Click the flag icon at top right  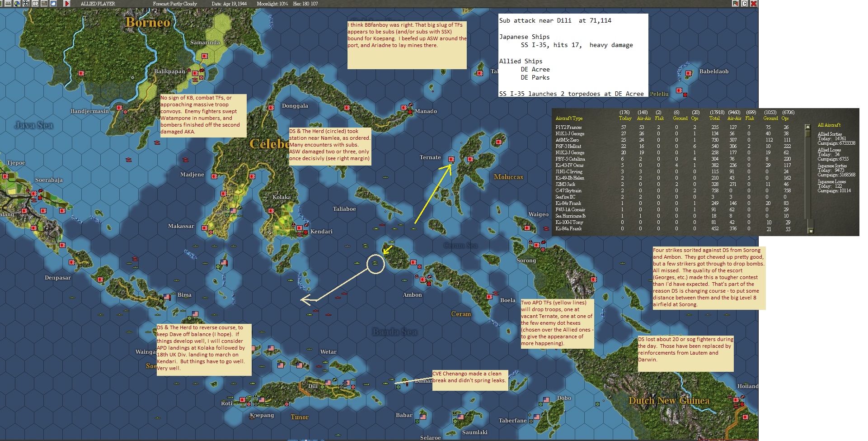coord(735,4)
